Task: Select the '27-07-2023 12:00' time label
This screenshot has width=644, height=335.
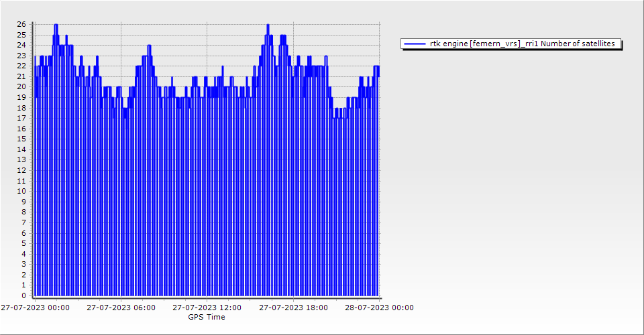Action: 207,308
